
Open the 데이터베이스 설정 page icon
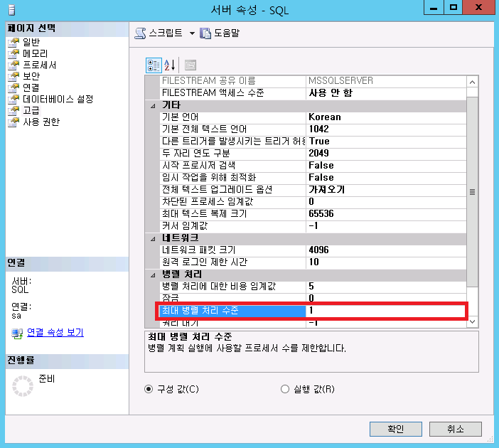pos(14,99)
